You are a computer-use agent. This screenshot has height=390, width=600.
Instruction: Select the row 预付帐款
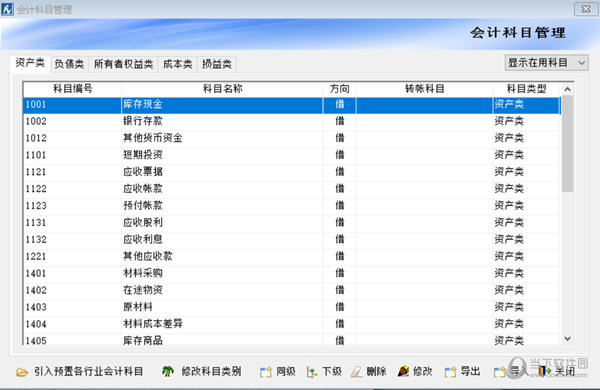pyautogui.click(x=292, y=206)
